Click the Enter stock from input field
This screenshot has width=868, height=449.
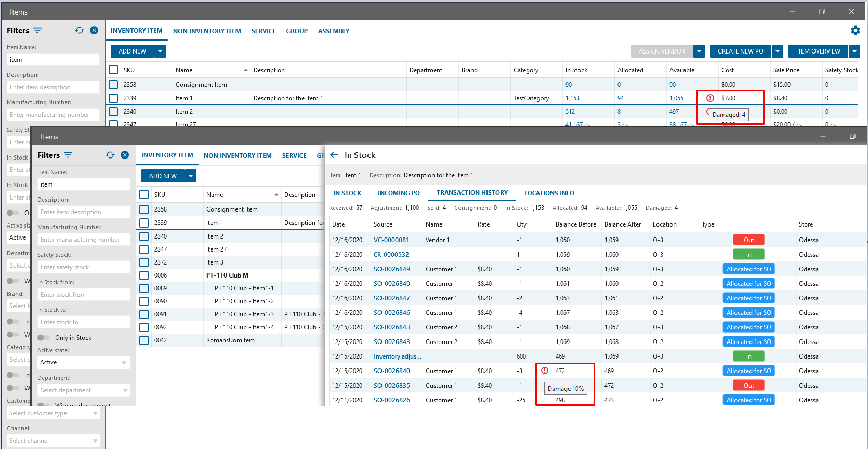pos(84,295)
